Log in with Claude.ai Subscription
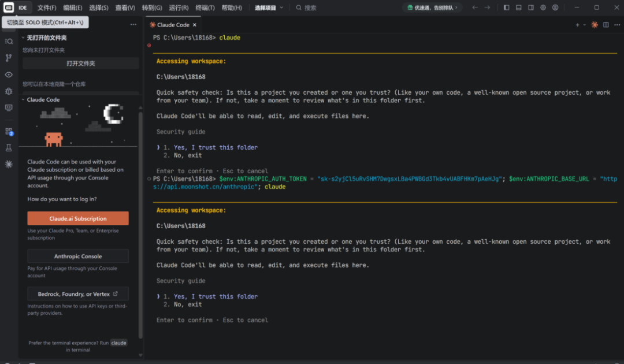624x364 pixels. [78, 218]
